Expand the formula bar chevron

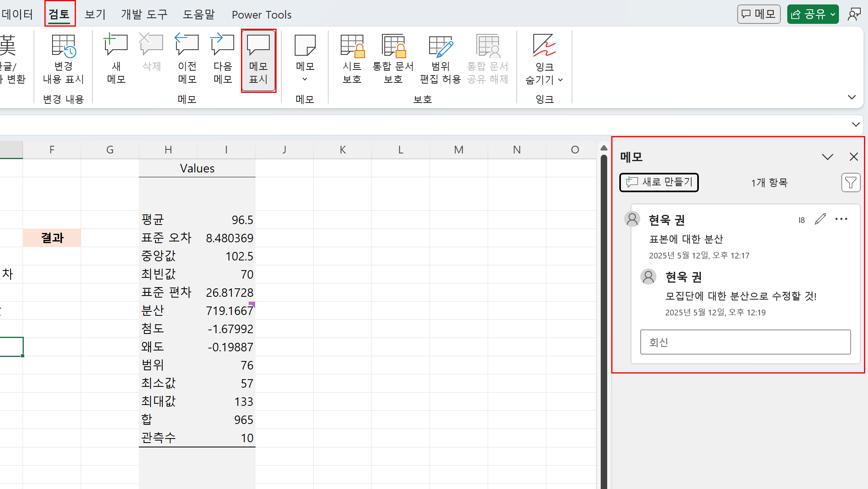point(855,124)
